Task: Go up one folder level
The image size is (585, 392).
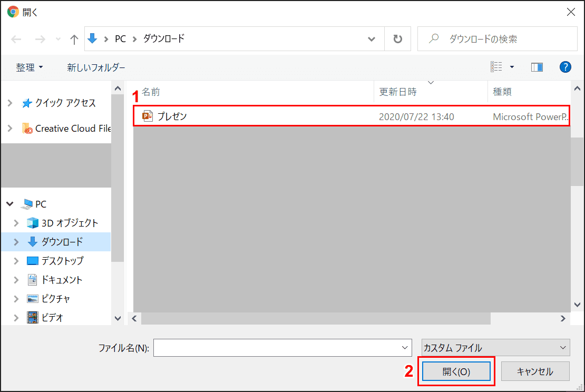Action: click(74, 39)
